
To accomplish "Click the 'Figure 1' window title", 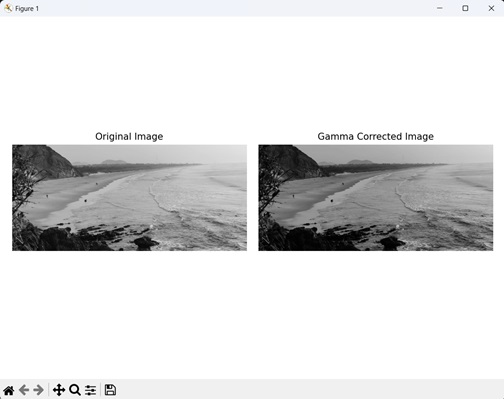I will click(27, 9).
